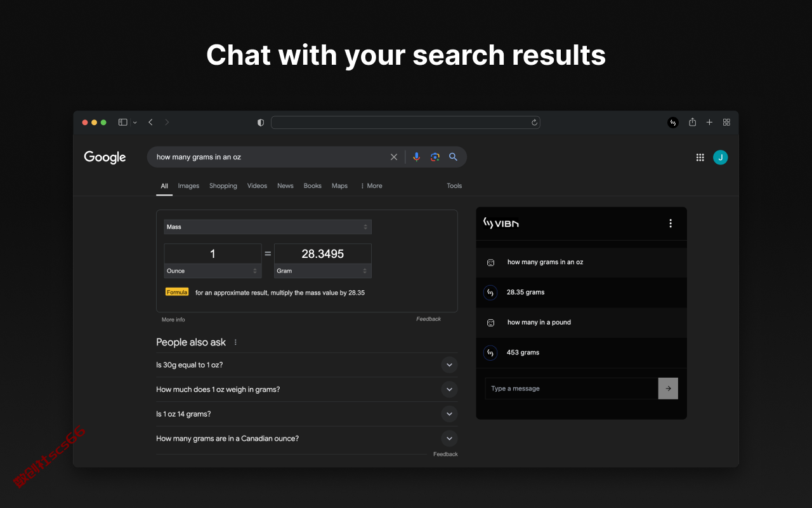
Task: Show the tab overview grid icon
Action: click(x=726, y=123)
